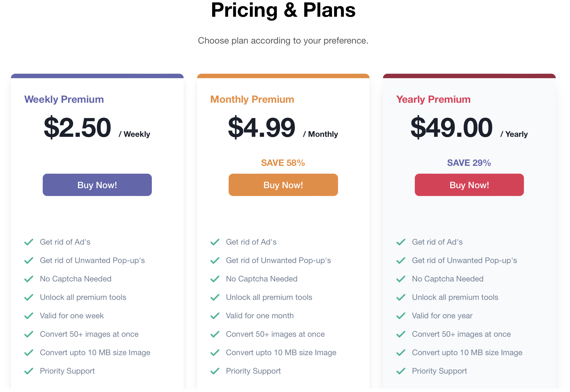This screenshot has width=570, height=392.
Task: Select the Weekly Premium plan title
Action: pyautogui.click(x=64, y=99)
